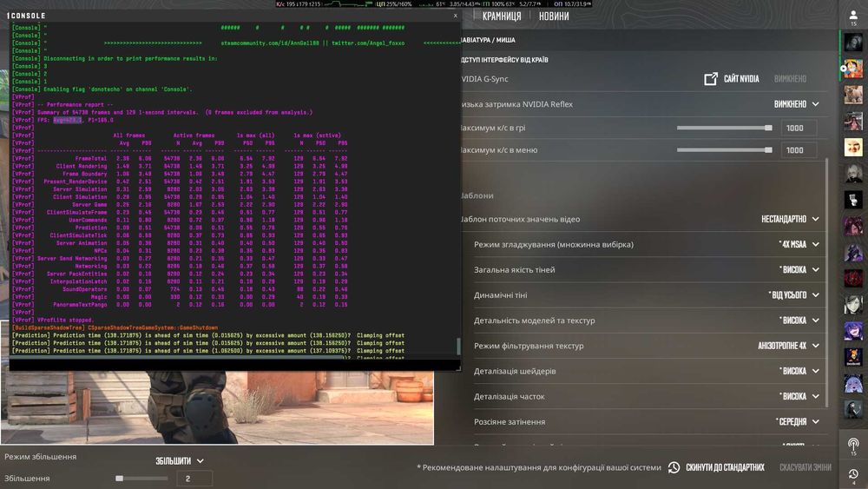Screen dimensions: 868x489
Task: Click the console vertical scrollbar
Action: [x=458, y=346]
